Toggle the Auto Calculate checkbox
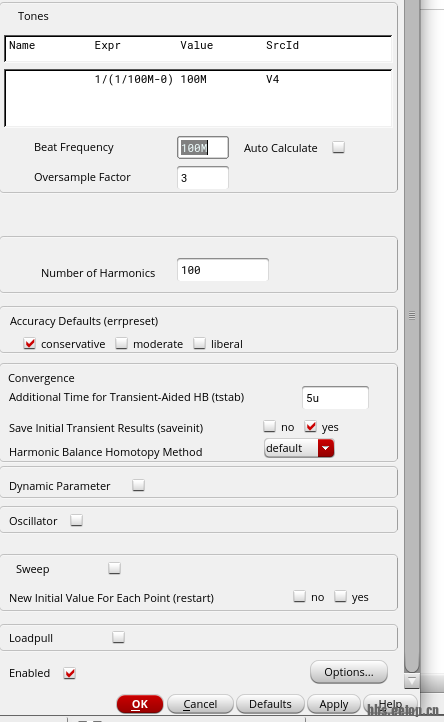 (339, 147)
